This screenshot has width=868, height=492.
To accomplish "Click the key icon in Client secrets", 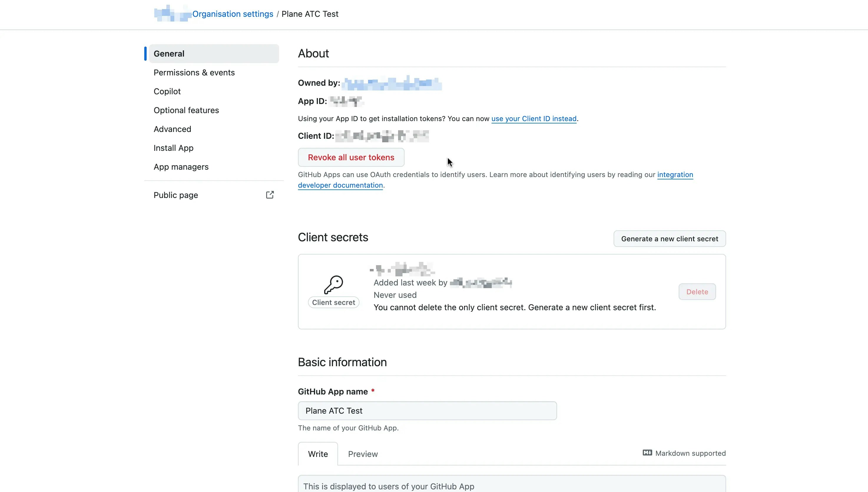I will 333,285.
